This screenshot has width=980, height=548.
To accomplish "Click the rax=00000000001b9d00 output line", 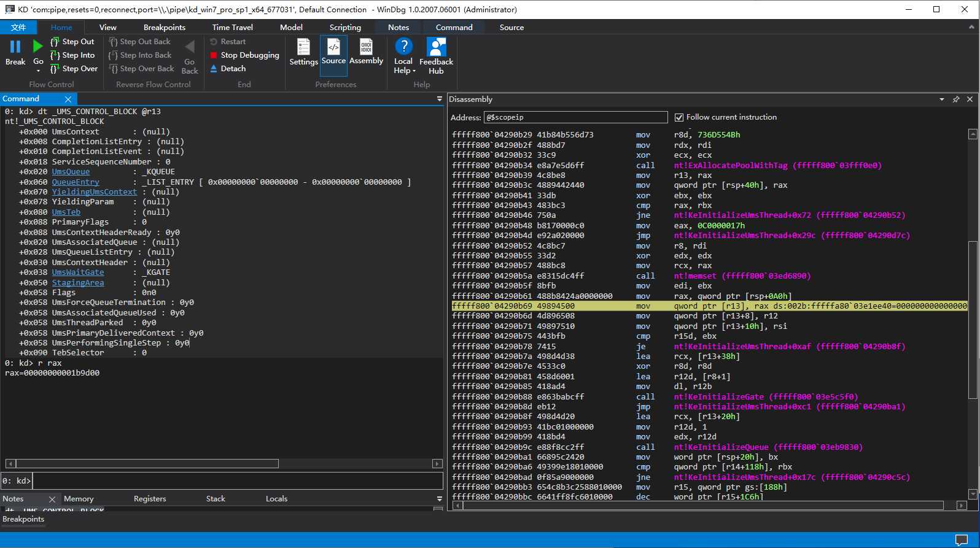I will 52,373.
